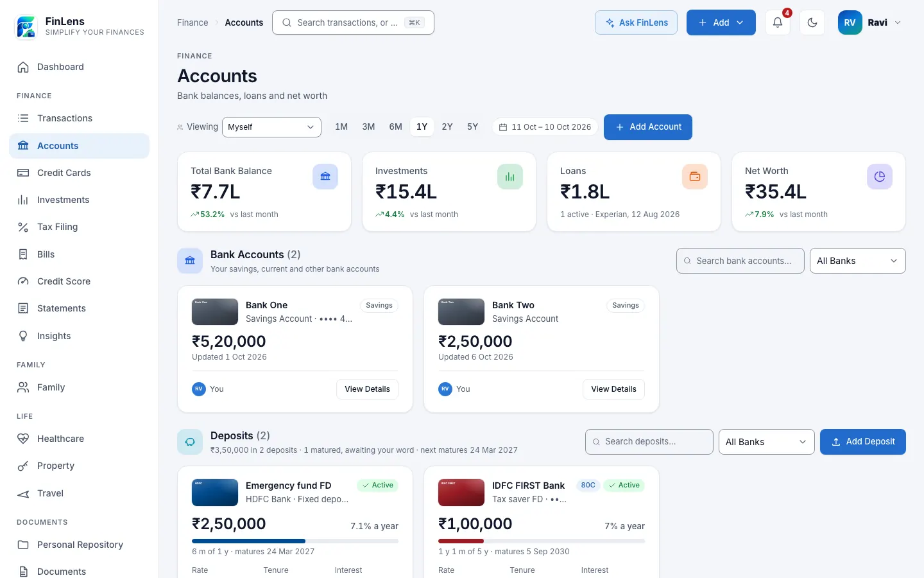
Task: Open Tax Filing section
Action: (80, 227)
